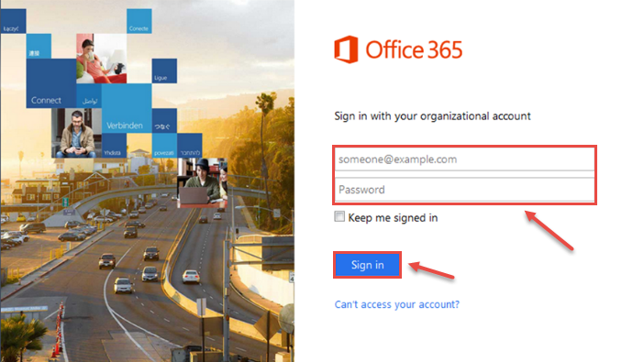Click the Yhdistä tile
644x362 pixels.
114,146
